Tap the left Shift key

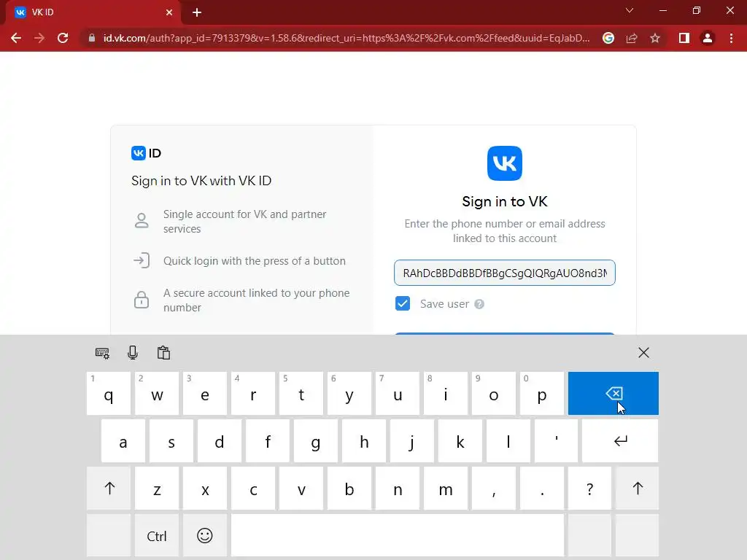coord(109,488)
